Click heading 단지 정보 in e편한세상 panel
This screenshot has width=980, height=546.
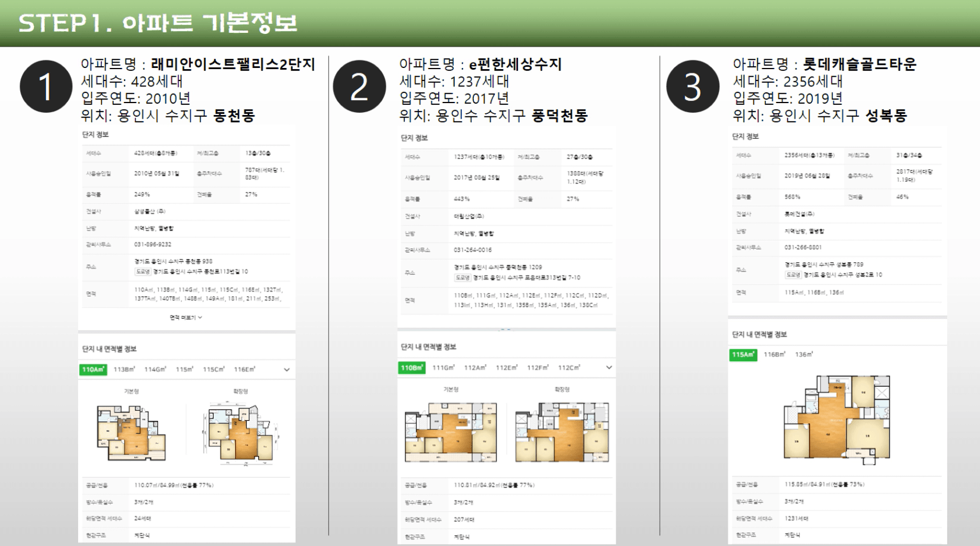(414, 138)
